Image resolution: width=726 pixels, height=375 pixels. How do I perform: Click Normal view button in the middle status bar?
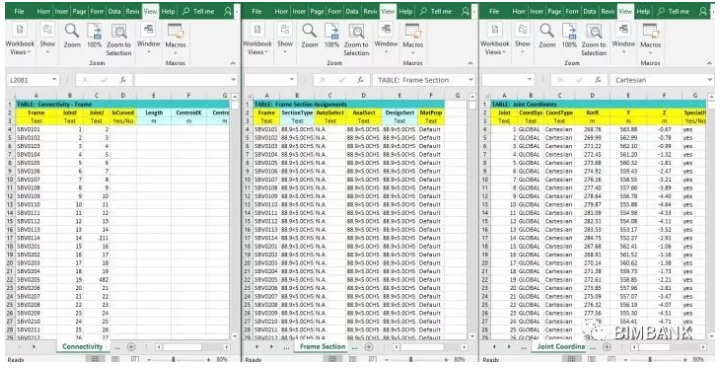tap(332, 359)
